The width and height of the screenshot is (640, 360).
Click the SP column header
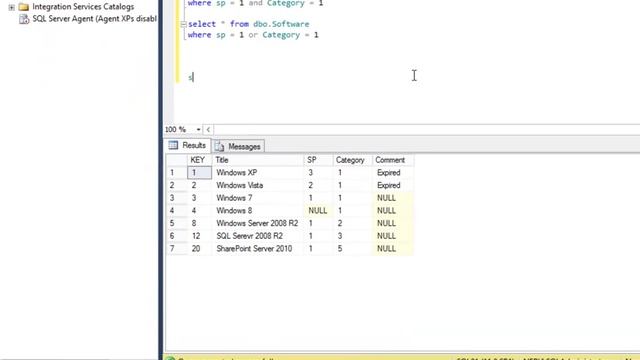pyautogui.click(x=318, y=160)
